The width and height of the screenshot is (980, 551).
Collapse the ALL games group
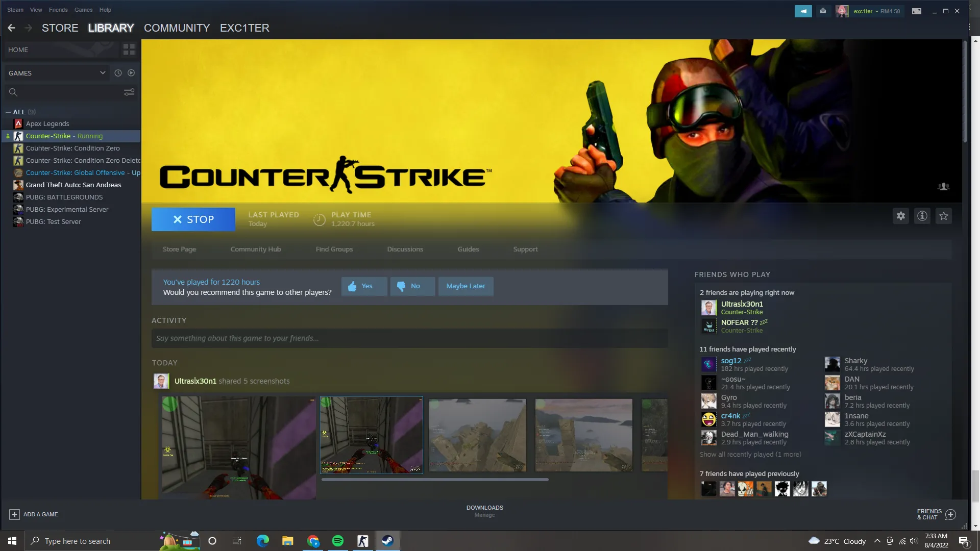click(x=8, y=112)
